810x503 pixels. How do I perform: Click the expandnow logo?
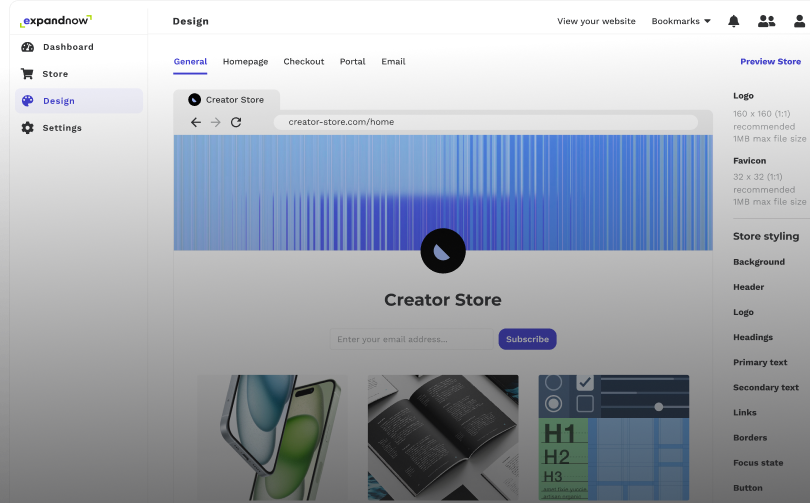click(56, 20)
